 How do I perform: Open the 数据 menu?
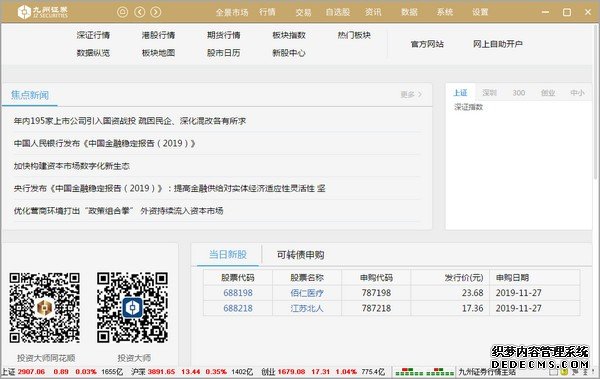(x=409, y=12)
